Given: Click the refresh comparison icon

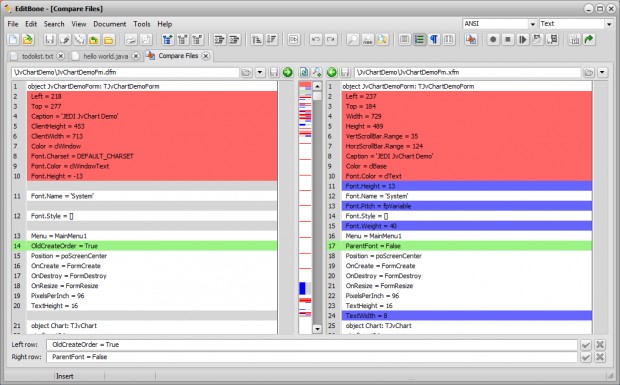Looking at the screenshot, I should pyautogui.click(x=304, y=72).
